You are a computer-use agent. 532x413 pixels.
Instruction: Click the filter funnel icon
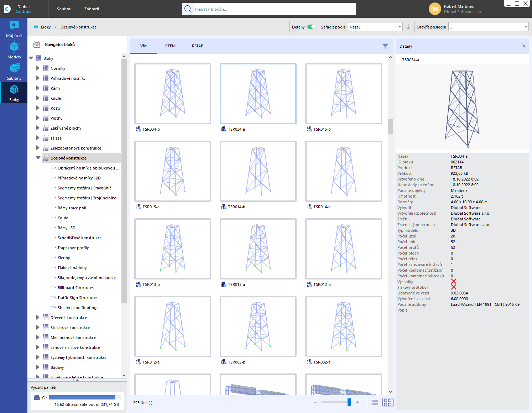pos(385,46)
